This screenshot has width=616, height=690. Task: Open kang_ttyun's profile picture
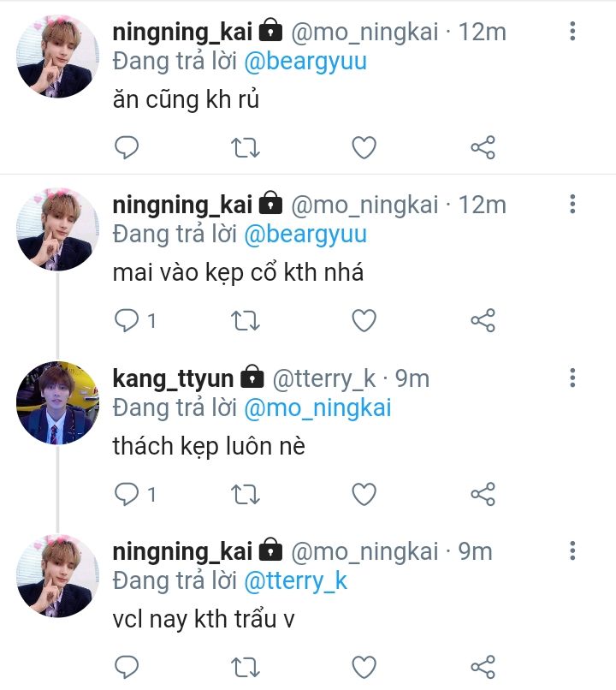[58, 402]
